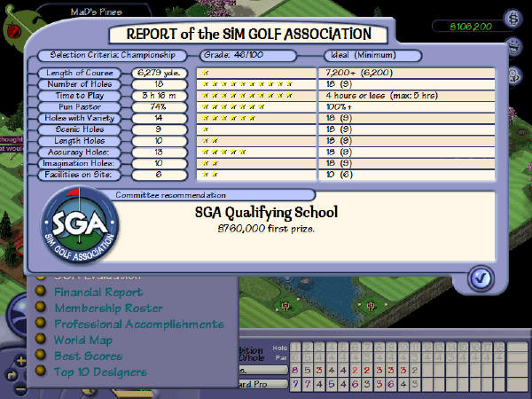Click the ladybug icon on the leaf
This screenshot has height=399, width=532.
point(13,32)
